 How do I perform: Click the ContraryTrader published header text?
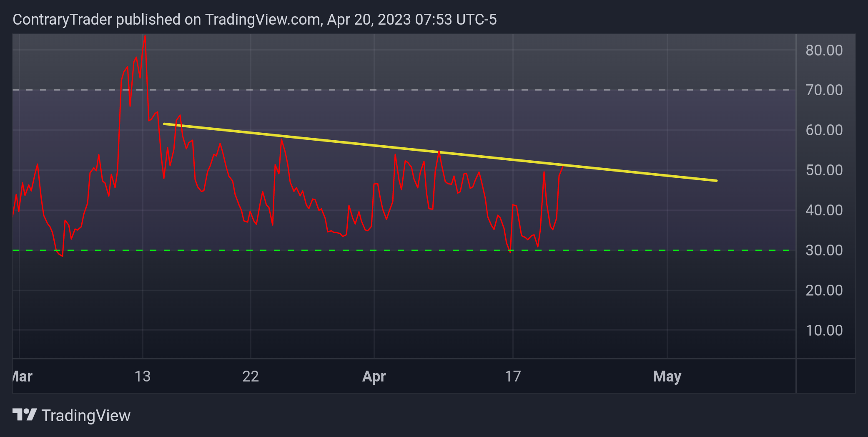pyautogui.click(x=255, y=20)
